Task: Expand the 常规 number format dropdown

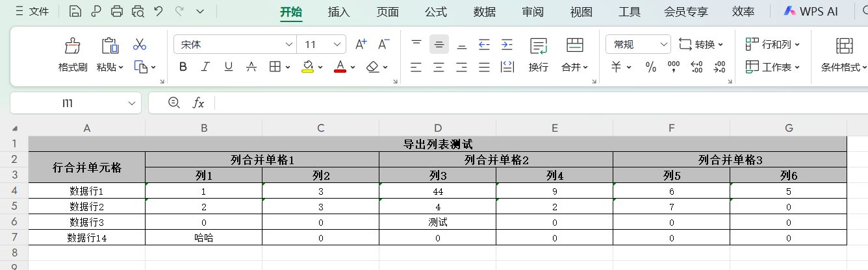Action: (663, 44)
